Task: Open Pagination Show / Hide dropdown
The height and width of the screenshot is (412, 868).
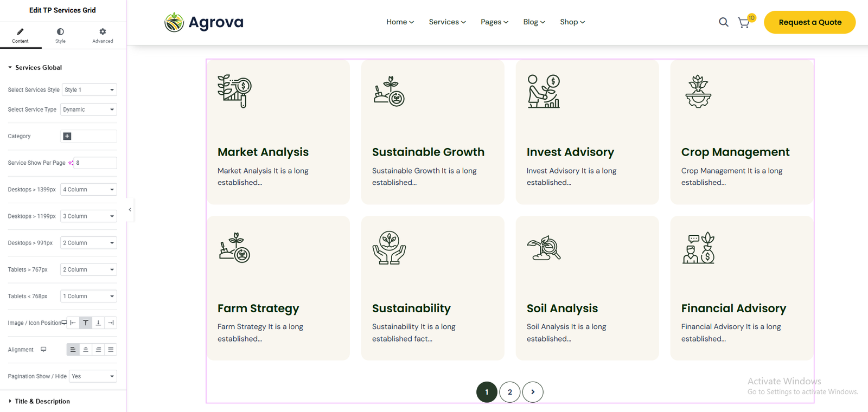Action: pos(93,376)
